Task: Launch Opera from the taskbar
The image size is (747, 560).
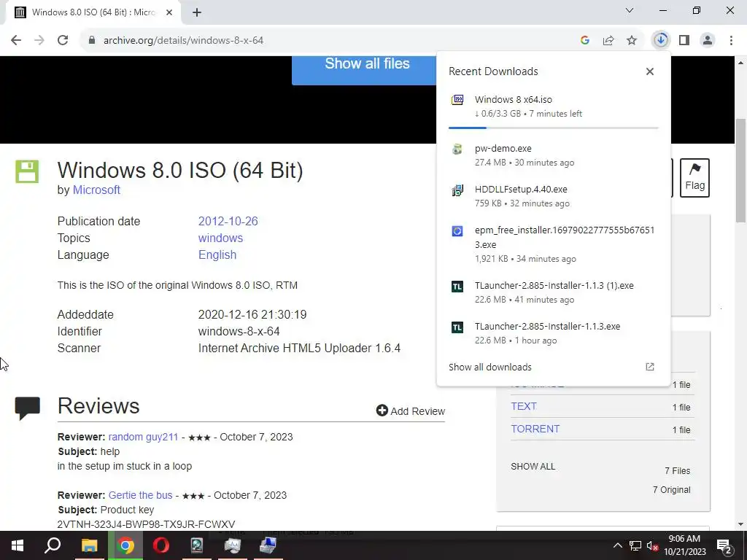Action: click(x=161, y=545)
